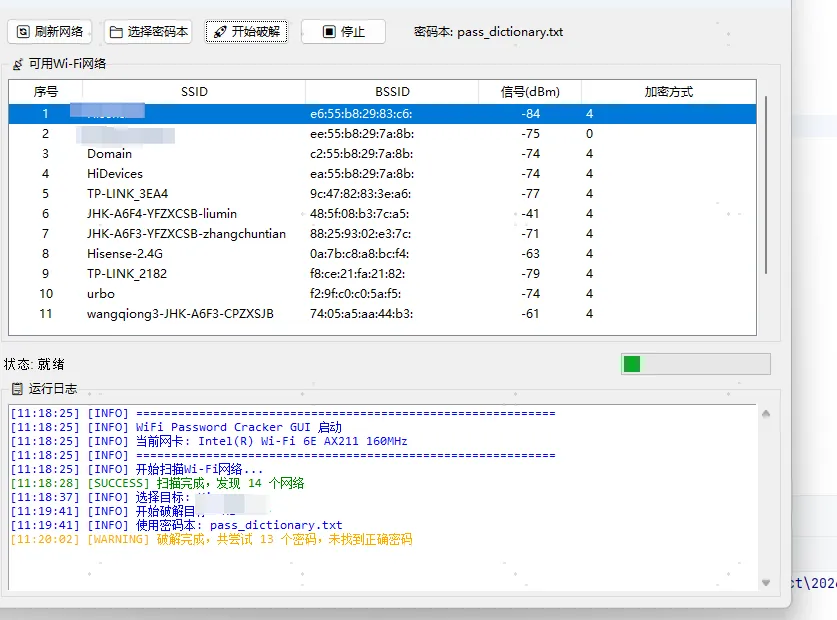Click the 刷新网络 refresh networks button
The image size is (837, 620).
[x=50, y=32]
